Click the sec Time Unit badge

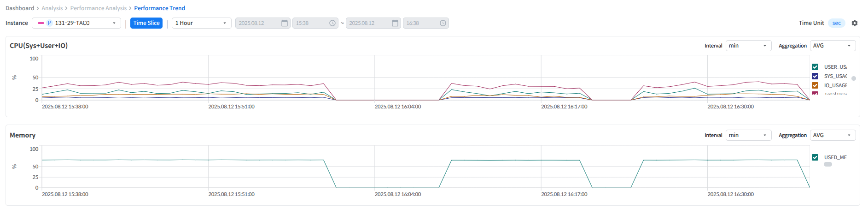tap(836, 23)
